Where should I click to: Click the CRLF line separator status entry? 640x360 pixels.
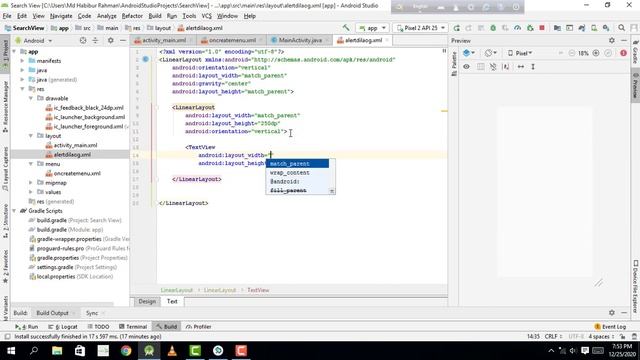pos(553,336)
